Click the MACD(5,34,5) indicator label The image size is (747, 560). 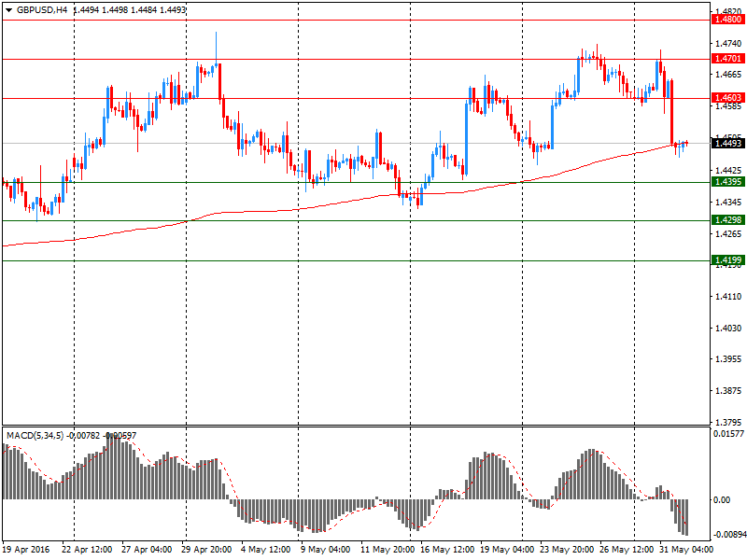click(x=35, y=435)
